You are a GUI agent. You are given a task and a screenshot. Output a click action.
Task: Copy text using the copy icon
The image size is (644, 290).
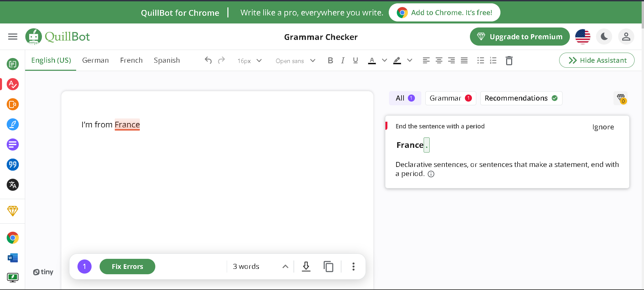click(328, 267)
